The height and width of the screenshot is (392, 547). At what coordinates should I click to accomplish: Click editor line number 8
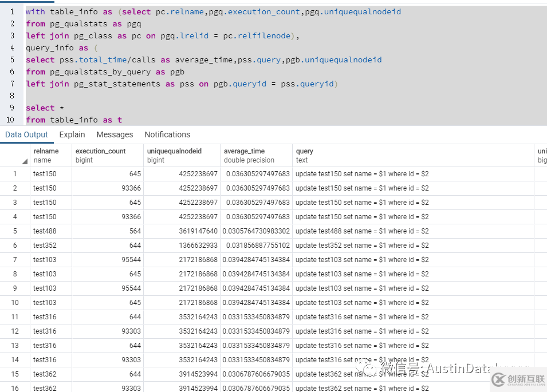point(12,96)
